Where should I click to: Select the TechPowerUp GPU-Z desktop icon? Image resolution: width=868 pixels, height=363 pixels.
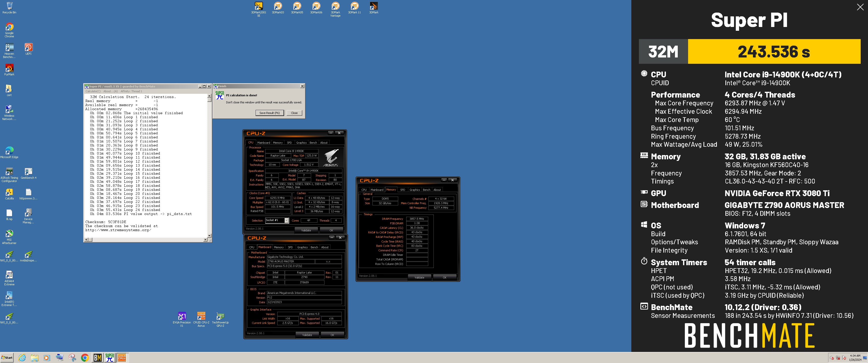tap(220, 319)
